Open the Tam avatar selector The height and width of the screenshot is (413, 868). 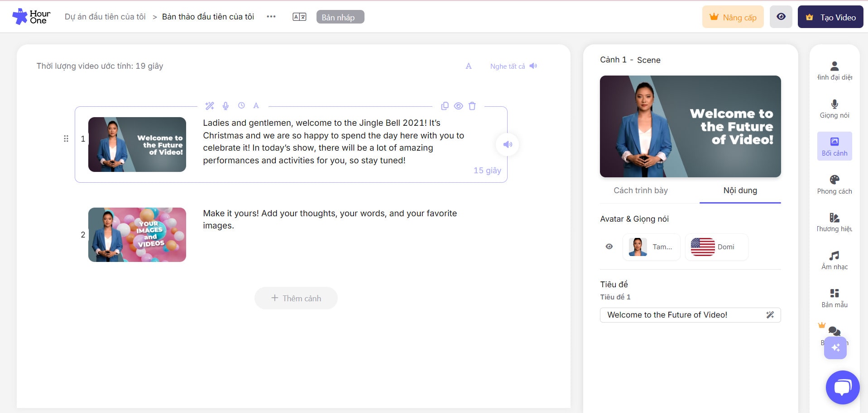point(651,247)
